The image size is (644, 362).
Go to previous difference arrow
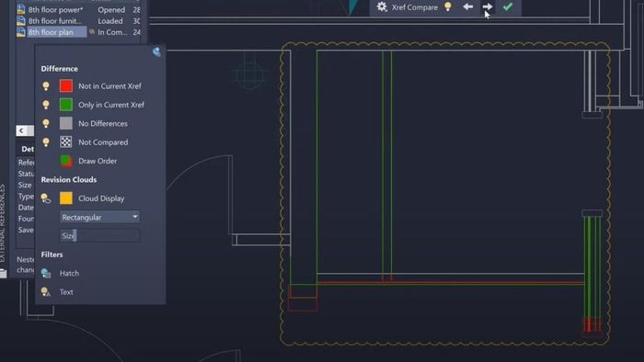(x=467, y=7)
